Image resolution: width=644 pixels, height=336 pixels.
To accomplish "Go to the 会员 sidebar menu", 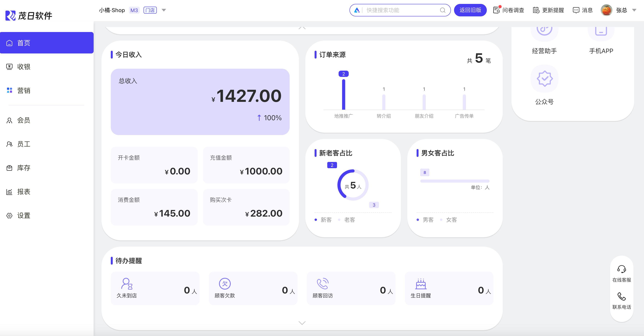I will pos(24,120).
